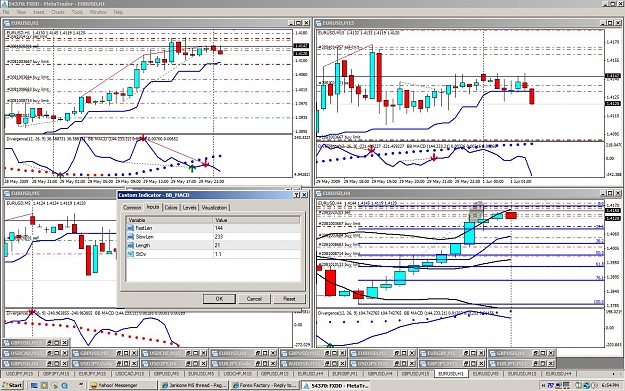The height and width of the screenshot is (391, 625).
Task: Select the 54370: FXDD MetaTrader taskbar button
Action: [x=336, y=385]
